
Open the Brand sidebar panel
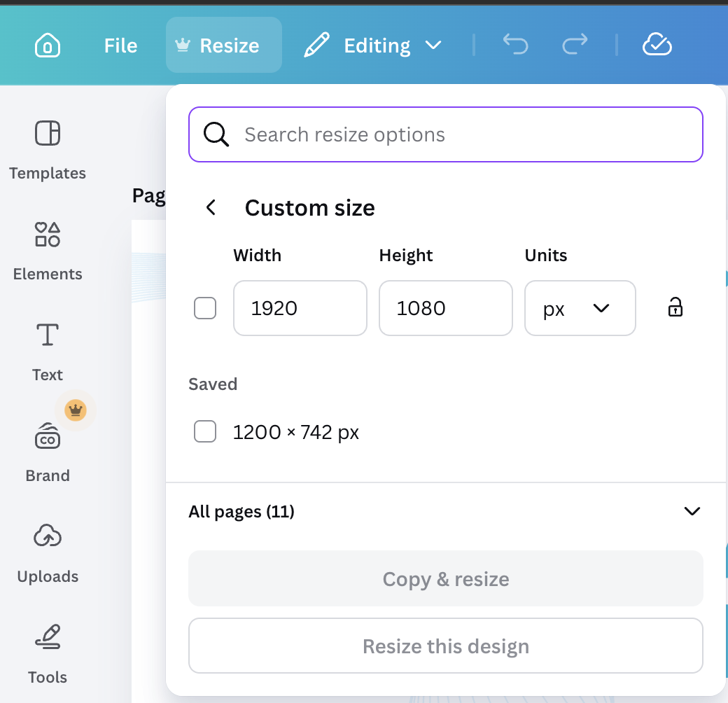(48, 451)
